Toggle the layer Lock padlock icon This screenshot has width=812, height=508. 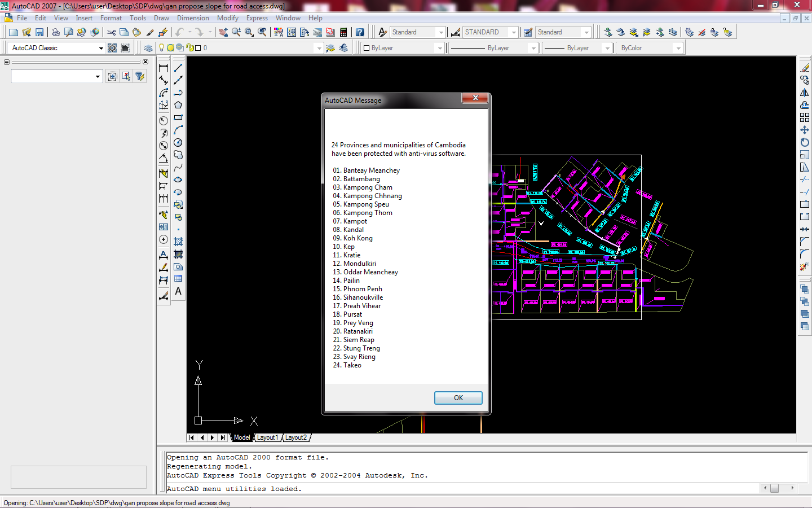[x=190, y=48]
